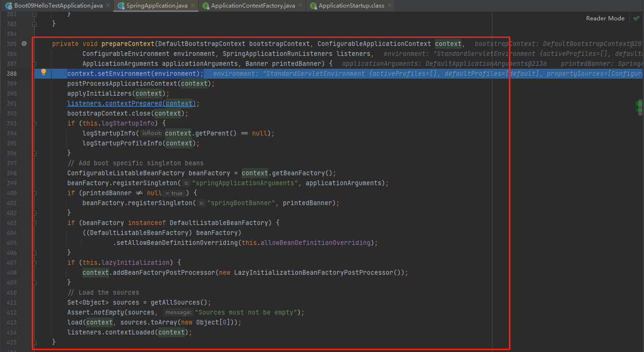Click the green inspections checkmark icon

(635, 18)
